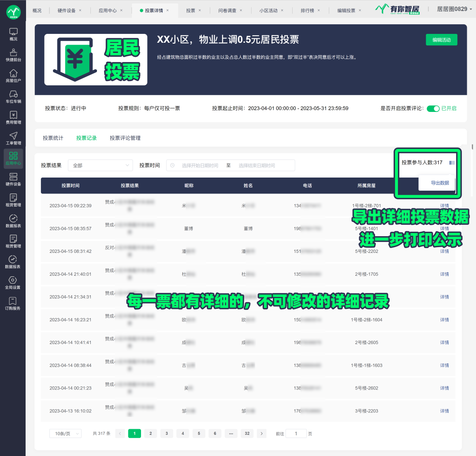The image size is (476, 456).
Task: Open 快捷前台 sidebar icon
Action: [x=13, y=55]
